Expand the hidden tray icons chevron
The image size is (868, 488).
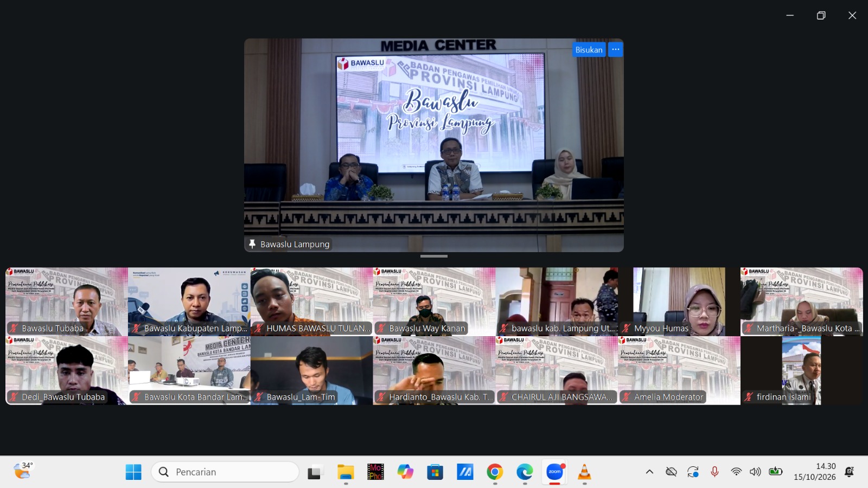[x=649, y=472]
